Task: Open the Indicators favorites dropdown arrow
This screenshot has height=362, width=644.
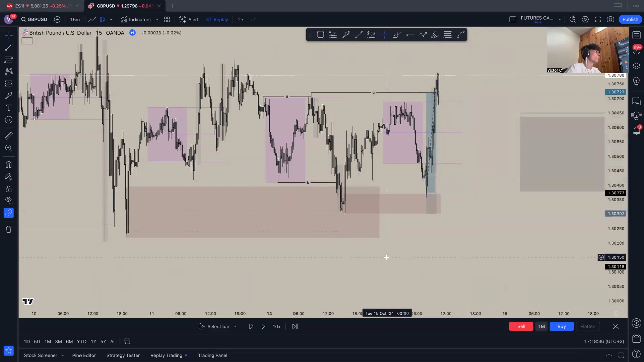Action: [x=157, y=19]
